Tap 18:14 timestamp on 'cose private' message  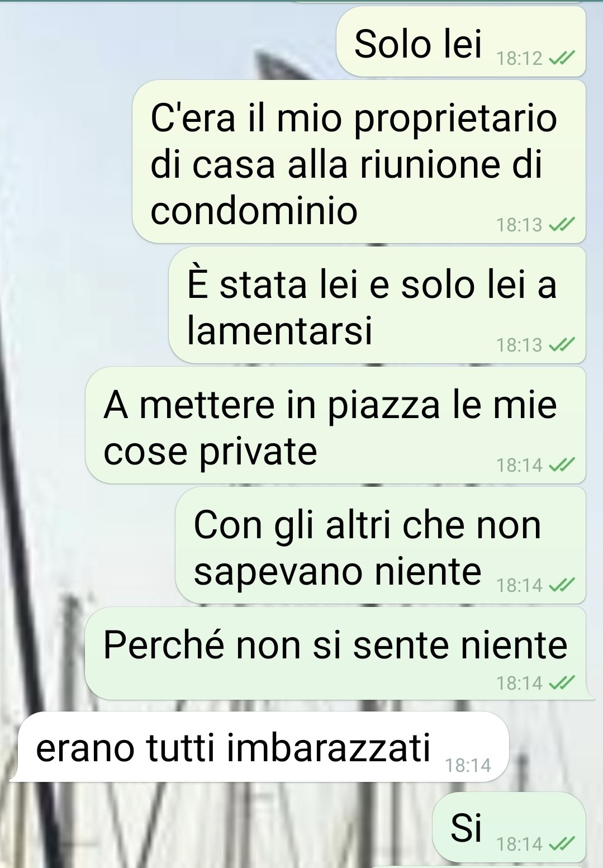point(520,464)
